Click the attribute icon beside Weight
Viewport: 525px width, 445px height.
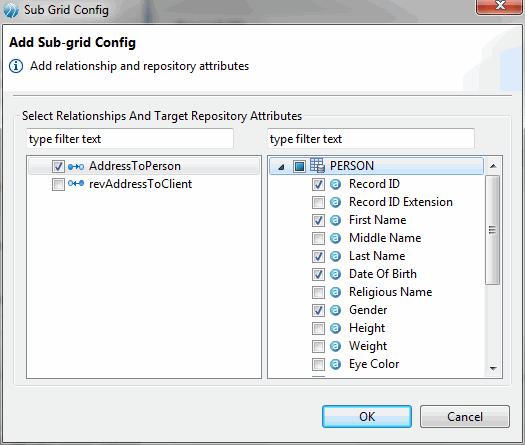pos(335,346)
